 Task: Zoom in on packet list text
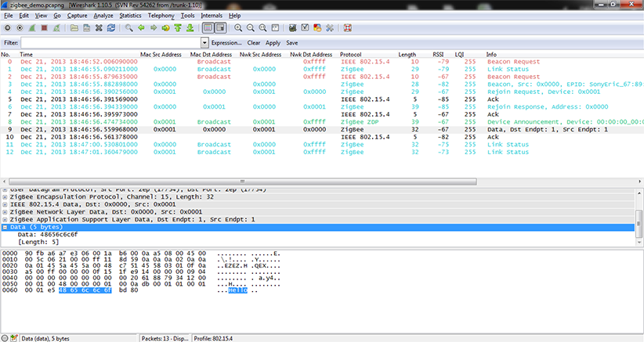[x=238, y=28]
